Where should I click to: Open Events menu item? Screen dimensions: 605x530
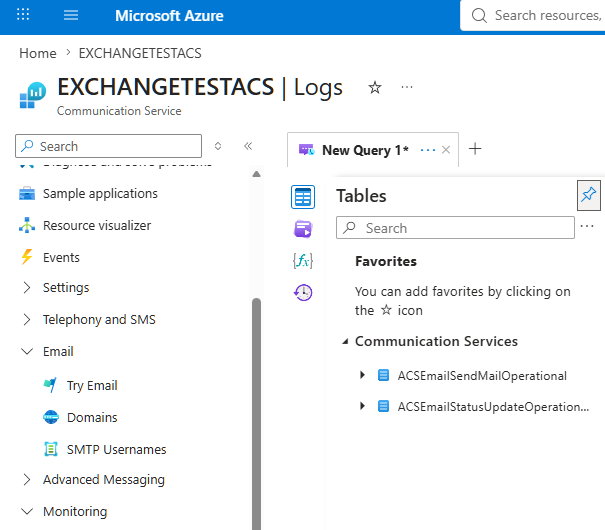(61, 258)
